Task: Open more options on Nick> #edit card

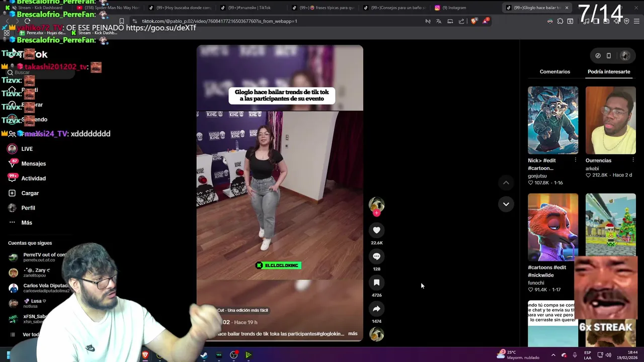Action: click(575, 160)
